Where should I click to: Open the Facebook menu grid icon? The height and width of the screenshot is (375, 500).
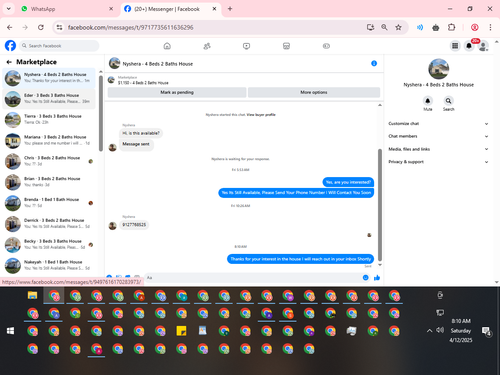pyautogui.click(x=455, y=46)
